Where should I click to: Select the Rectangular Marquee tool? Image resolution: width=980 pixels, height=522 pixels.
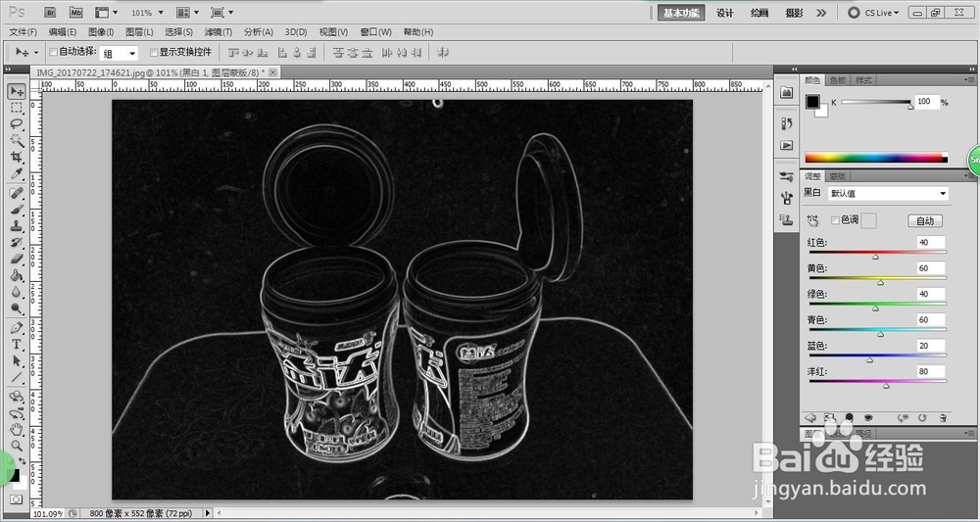(x=17, y=108)
